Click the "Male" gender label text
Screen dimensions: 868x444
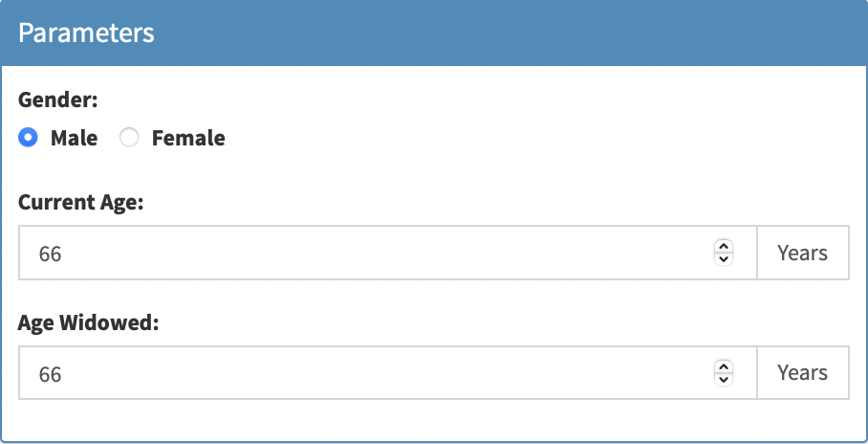coord(74,138)
